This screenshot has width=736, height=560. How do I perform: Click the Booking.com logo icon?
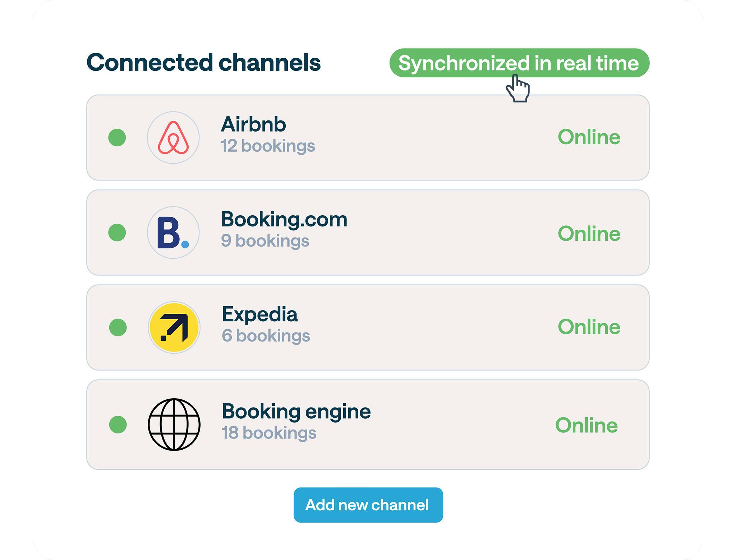click(x=173, y=233)
